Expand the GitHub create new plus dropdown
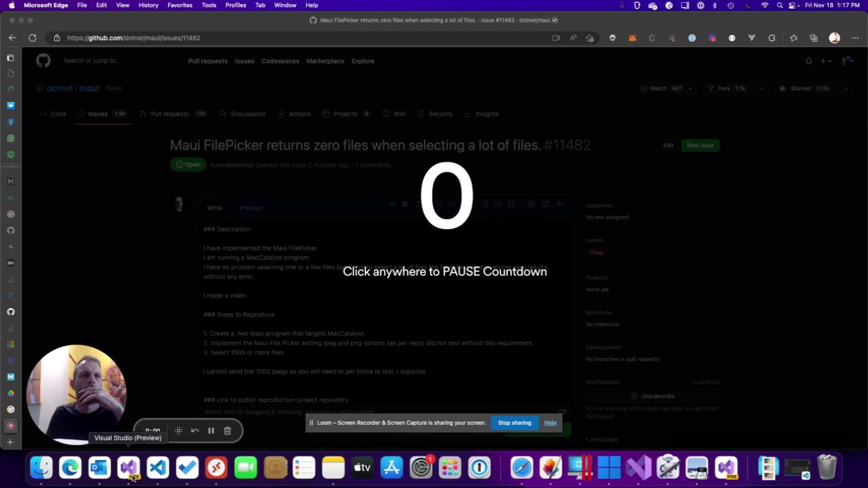 826,61
